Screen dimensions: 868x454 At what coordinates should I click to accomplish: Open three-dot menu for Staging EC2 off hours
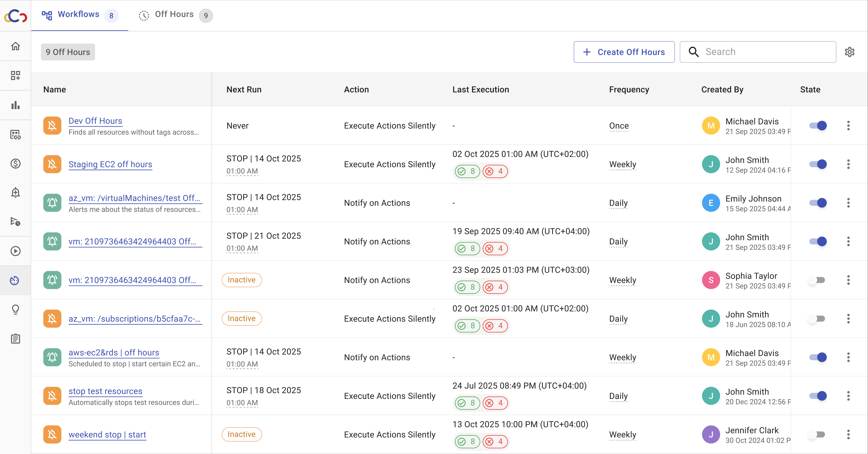(x=848, y=164)
